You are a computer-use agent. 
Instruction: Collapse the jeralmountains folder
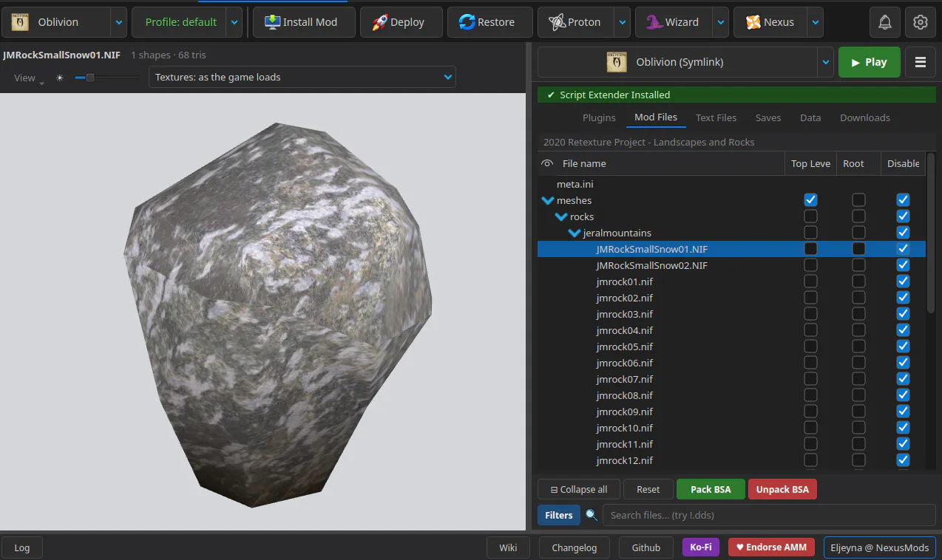575,233
